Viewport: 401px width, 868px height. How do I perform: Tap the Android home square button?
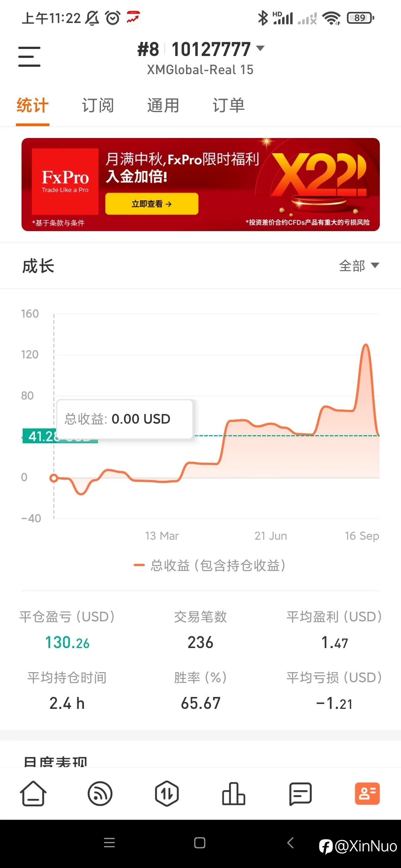pos(200,843)
